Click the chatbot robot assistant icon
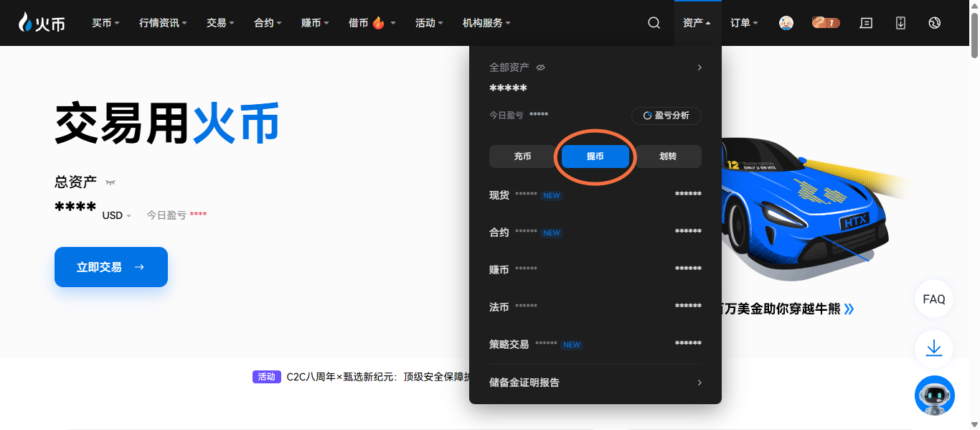This screenshot has height=430, width=980. 934,395
